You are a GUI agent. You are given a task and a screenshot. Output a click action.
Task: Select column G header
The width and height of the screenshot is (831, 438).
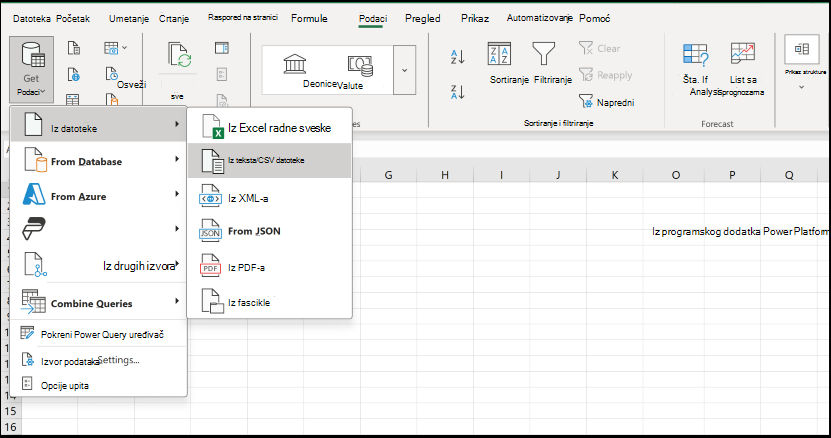(x=388, y=175)
